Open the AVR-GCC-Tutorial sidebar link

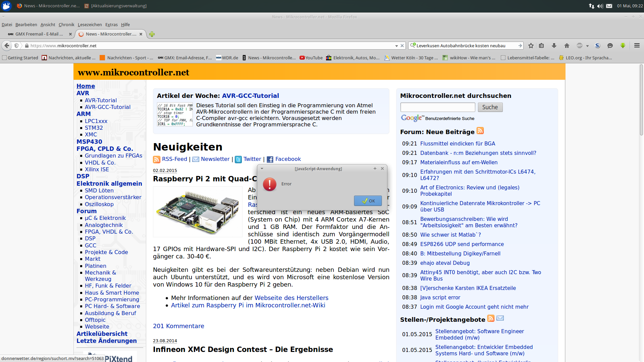(107, 107)
